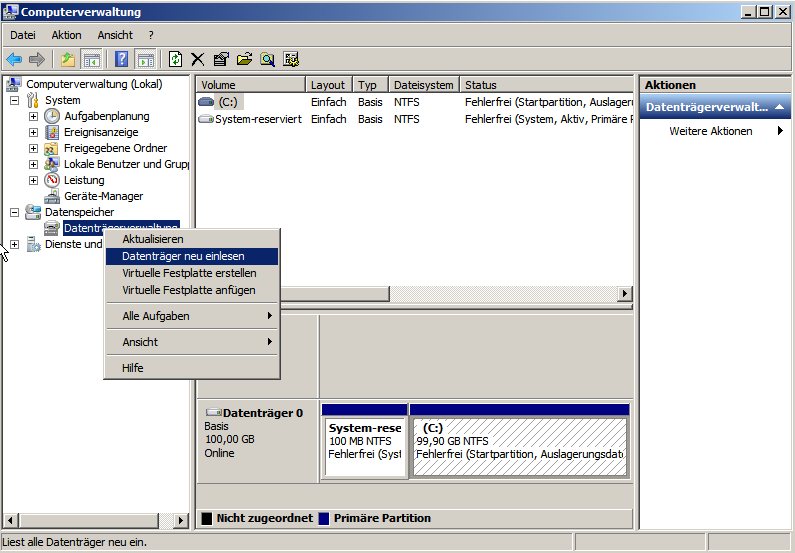Select 'Datenträger neu einlesen' from the context menu
The width and height of the screenshot is (795, 553).
pos(183,256)
